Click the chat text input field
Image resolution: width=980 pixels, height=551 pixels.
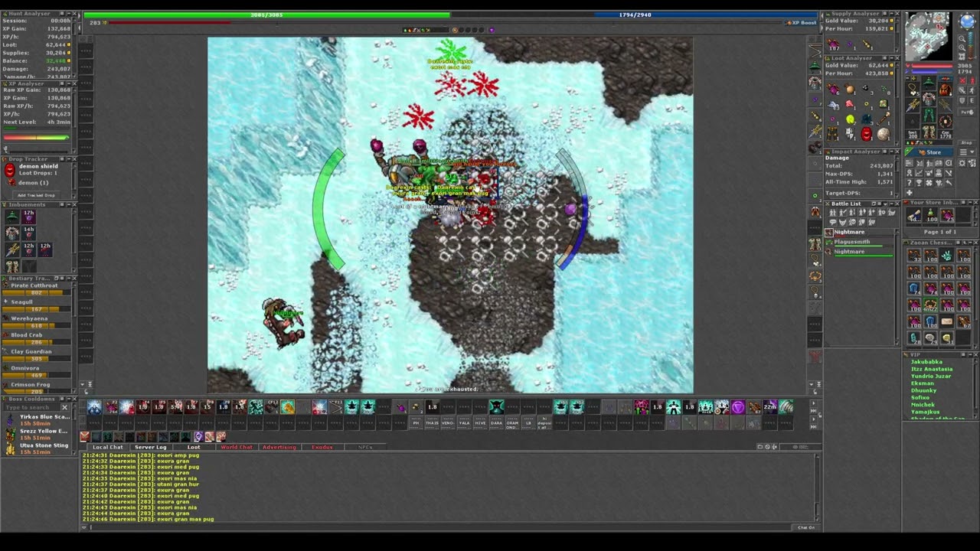438,527
